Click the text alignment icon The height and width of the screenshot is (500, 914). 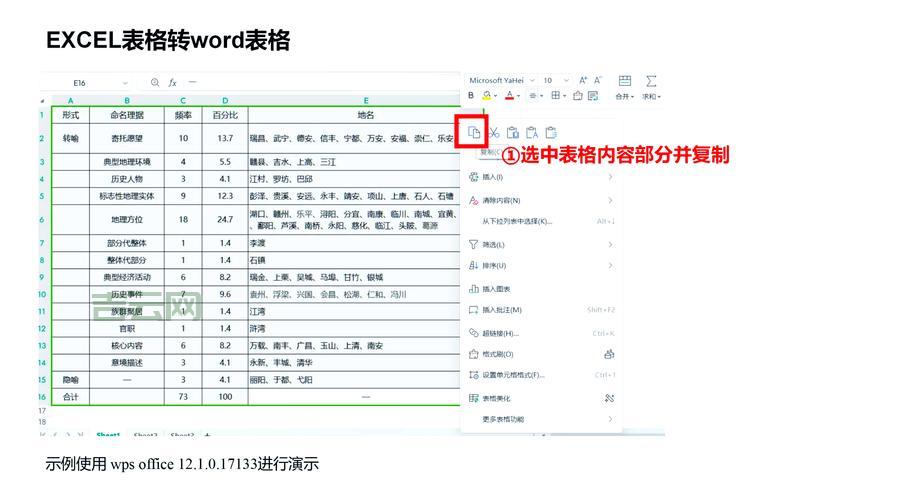(x=532, y=96)
